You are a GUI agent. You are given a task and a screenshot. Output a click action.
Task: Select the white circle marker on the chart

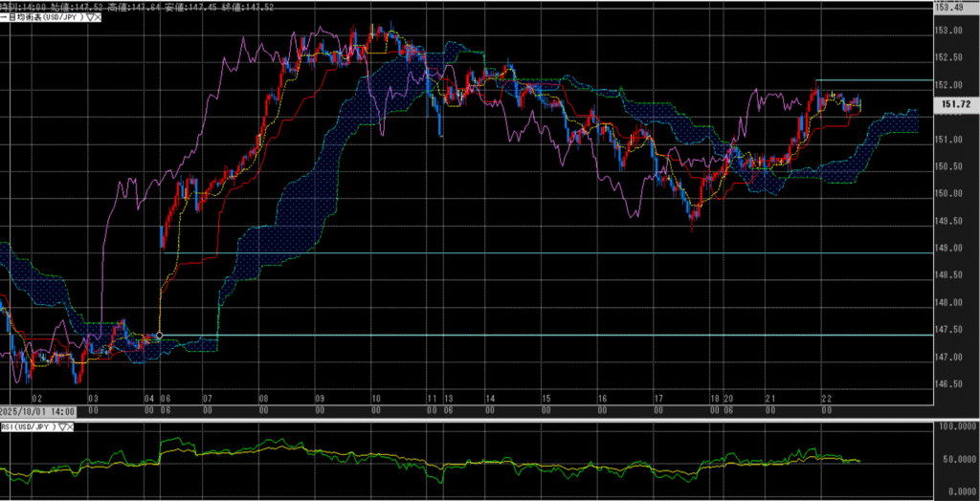[x=158, y=336]
